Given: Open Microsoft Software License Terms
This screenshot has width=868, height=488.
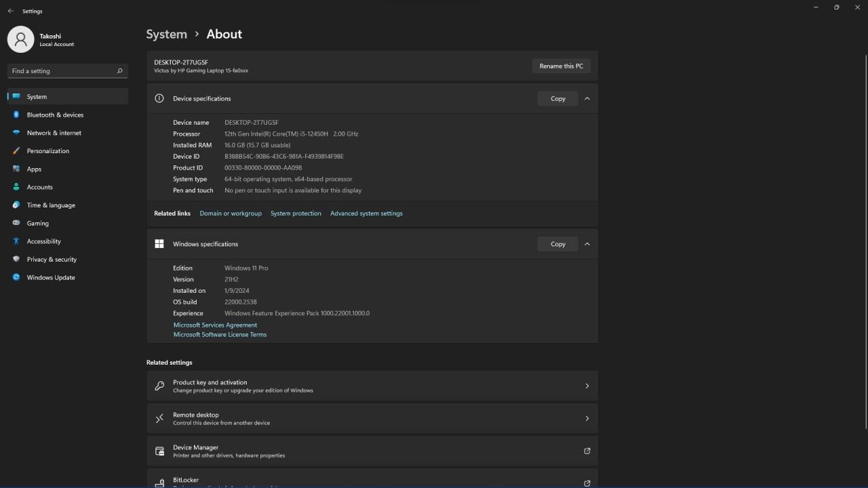Looking at the screenshot, I should pos(220,334).
